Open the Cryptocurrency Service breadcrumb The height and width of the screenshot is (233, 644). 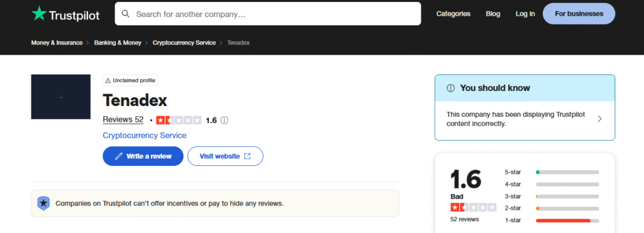pyautogui.click(x=184, y=43)
